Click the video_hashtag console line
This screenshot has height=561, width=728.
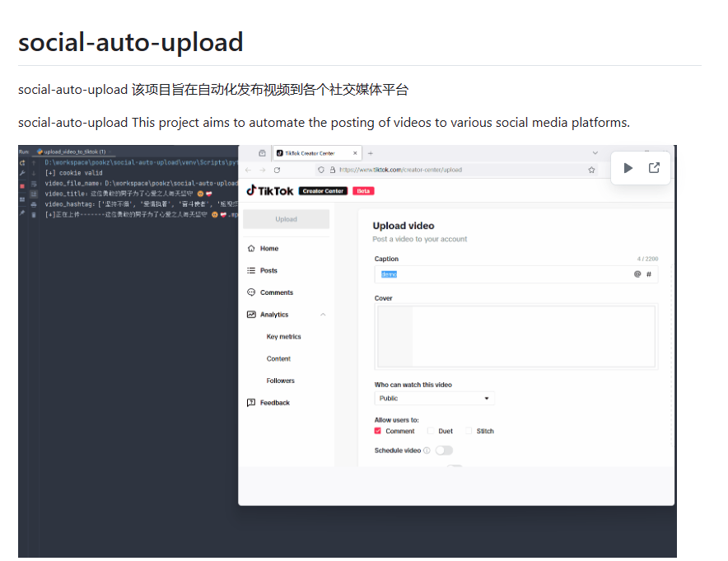(141, 204)
